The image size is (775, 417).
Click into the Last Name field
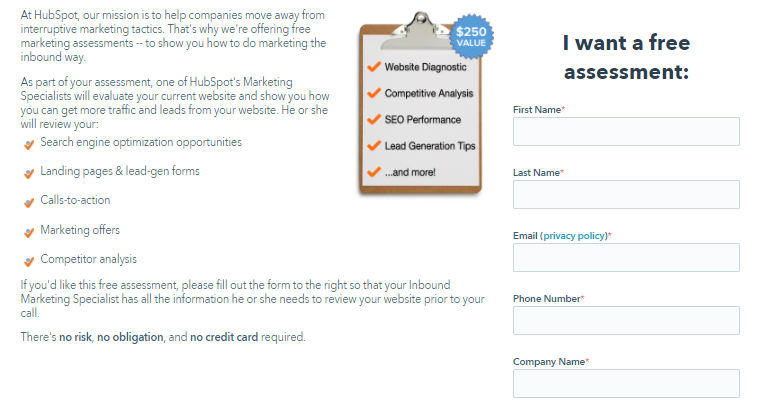point(626,195)
